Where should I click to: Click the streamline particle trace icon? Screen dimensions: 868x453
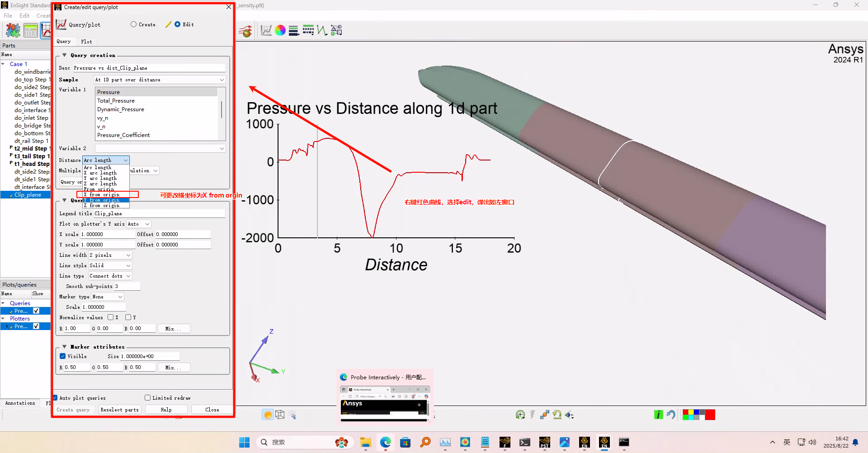coord(245,31)
